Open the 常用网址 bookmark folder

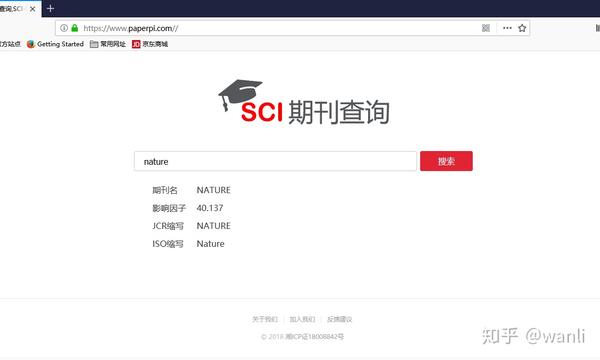(108, 44)
